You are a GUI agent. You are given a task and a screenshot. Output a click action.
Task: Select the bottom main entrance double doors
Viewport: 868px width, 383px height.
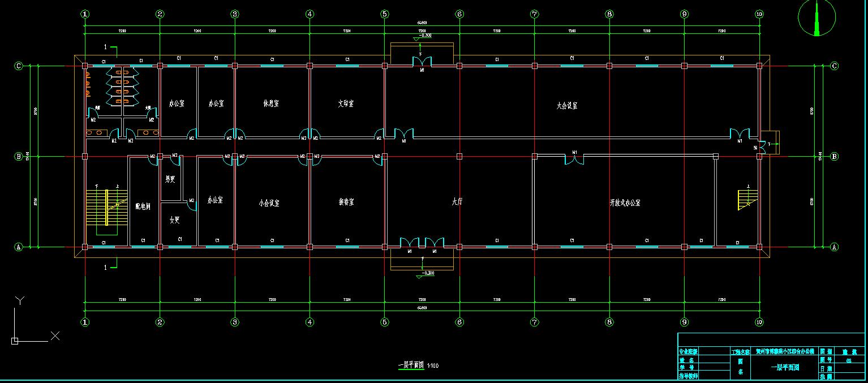pyautogui.click(x=422, y=243)
